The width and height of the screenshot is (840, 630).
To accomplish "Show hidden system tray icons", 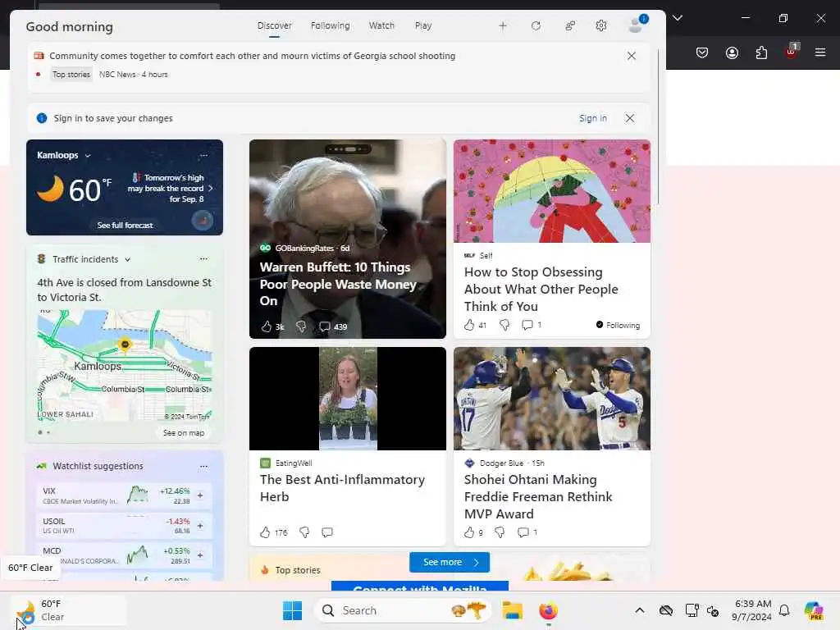I will point(640,610).
